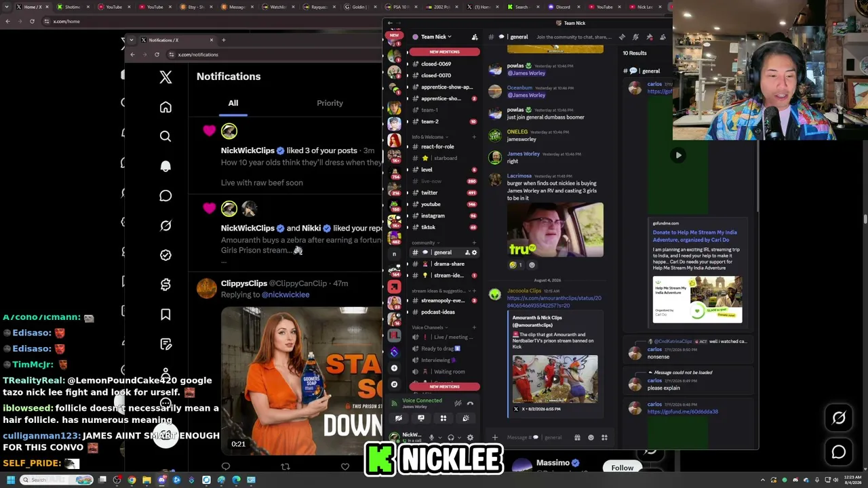Open Discord pinned messages
868x488 pixels.
pyautogui.click(x=649, y=37)
